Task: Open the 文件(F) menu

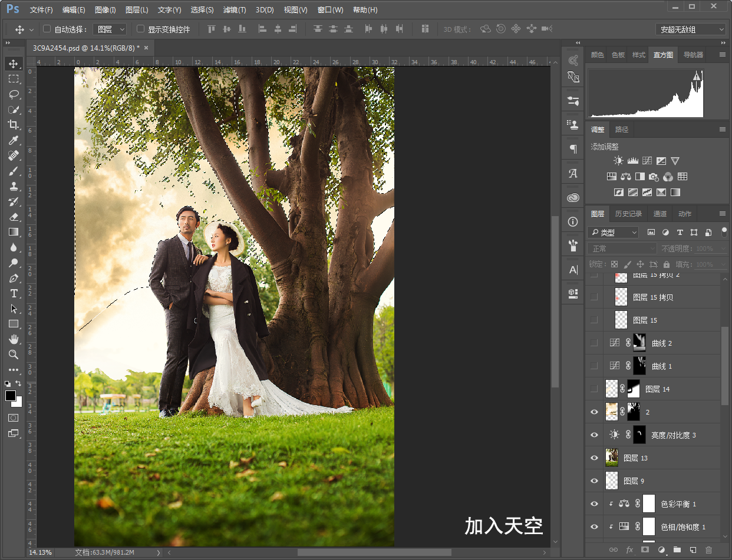Action: tap(41, 10)
